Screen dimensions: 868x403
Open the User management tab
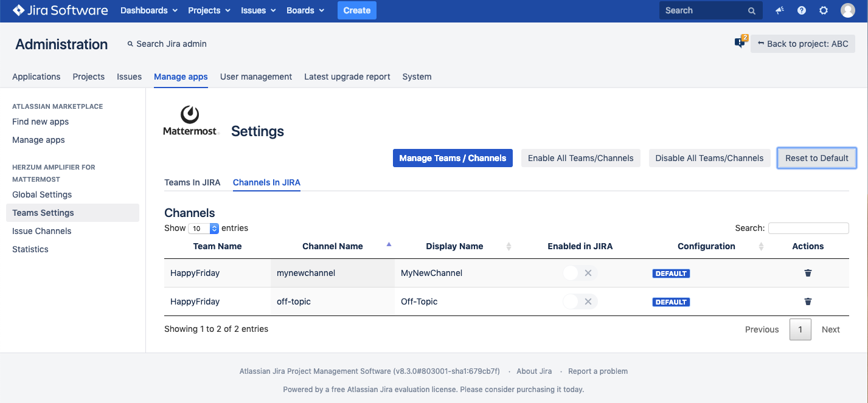(x=255, y=77)
